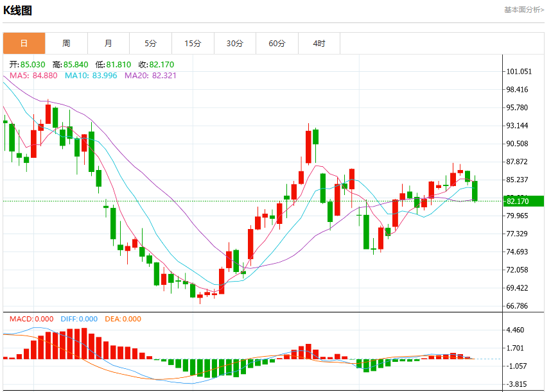The image size is (551, 392).
Task: Click the last green candlestick on the chart
Action: [475, 191]
